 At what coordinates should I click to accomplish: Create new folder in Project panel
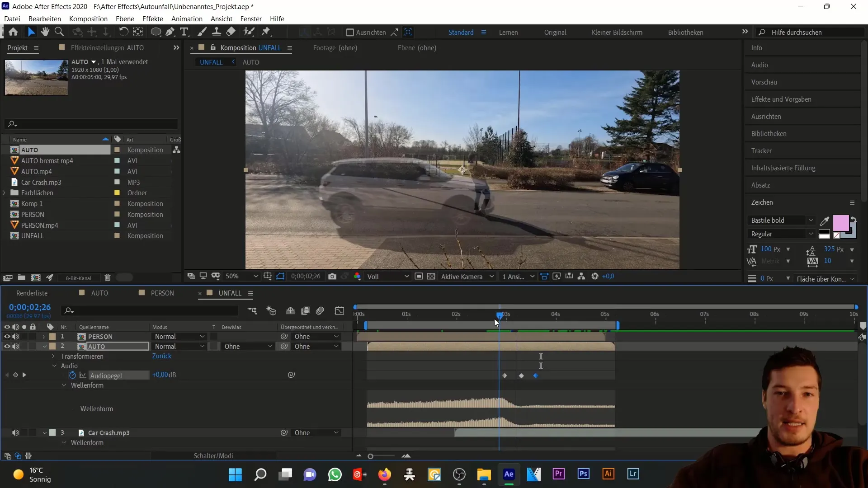pyautogui.click(x=22, y=278)
